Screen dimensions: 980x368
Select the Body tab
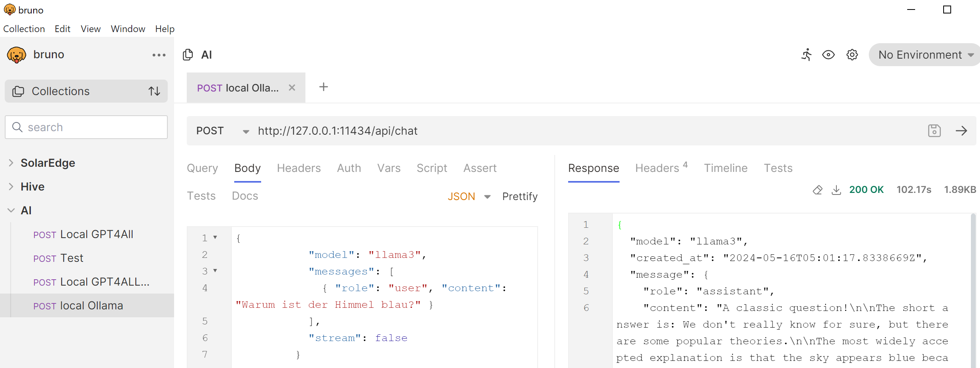pyautogui.click(x=248, y=168)
